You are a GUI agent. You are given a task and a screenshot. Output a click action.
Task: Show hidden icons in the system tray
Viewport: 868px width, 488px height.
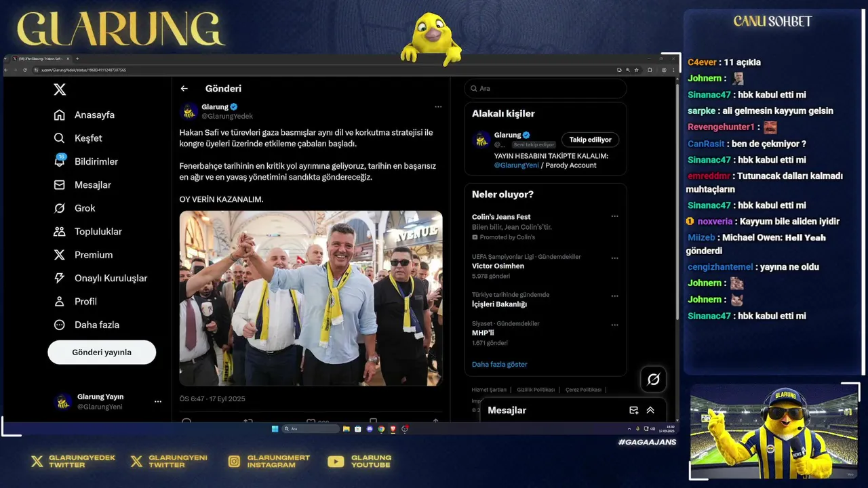click(x=629, y=428)
